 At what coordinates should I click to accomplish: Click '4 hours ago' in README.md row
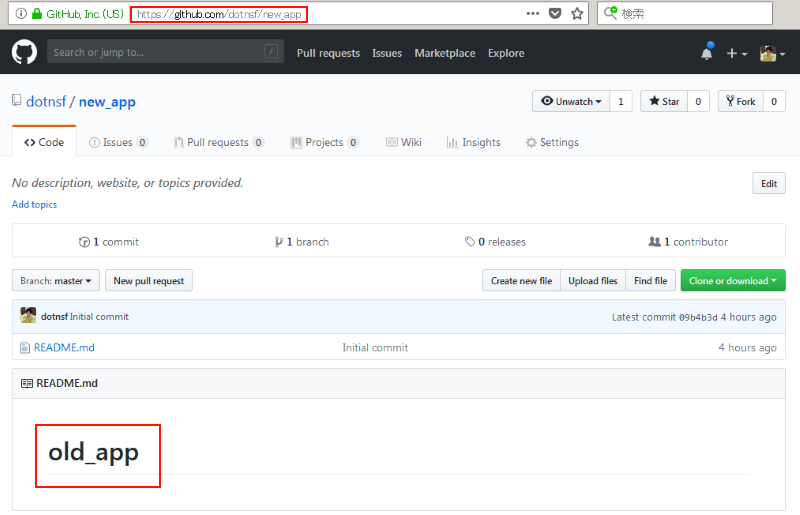pos(747,348)
